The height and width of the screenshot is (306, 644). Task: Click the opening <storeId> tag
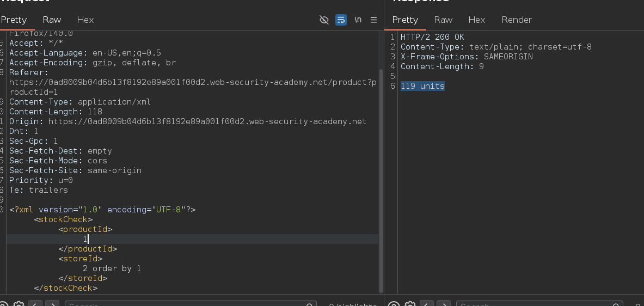click(x=81, y=259)
